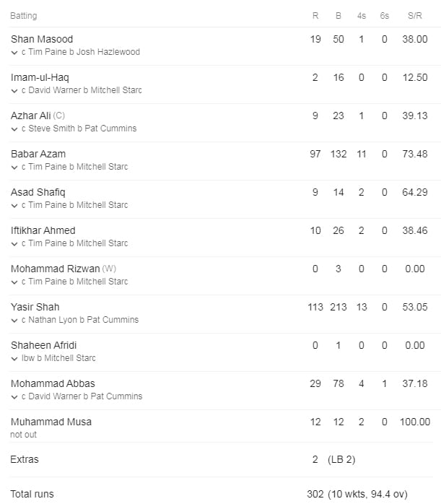441x504 pixels.
Task: Expand Imam-ul-Haq dismissal chevron
Action: pyautogui.click(x=14, y=91)
